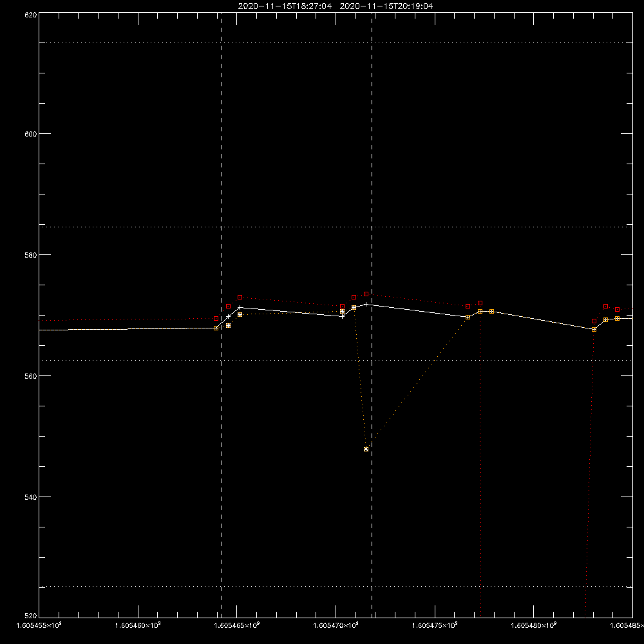
Task: Click the x-axis label 1.605455×10⁹
Action: (39, 625)
